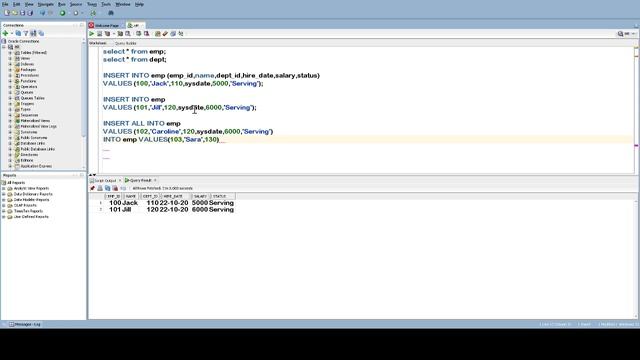Expand Data Dictionary Reports folder

[4, 194]
